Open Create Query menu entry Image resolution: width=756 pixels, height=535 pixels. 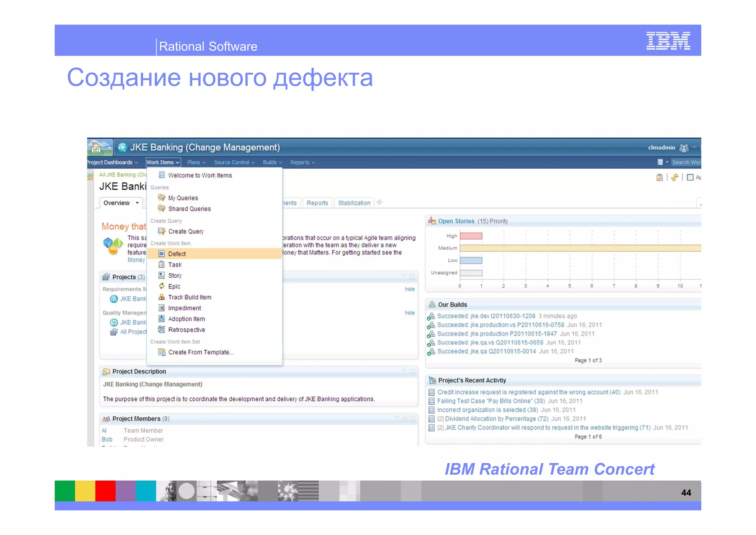[214, 231]
